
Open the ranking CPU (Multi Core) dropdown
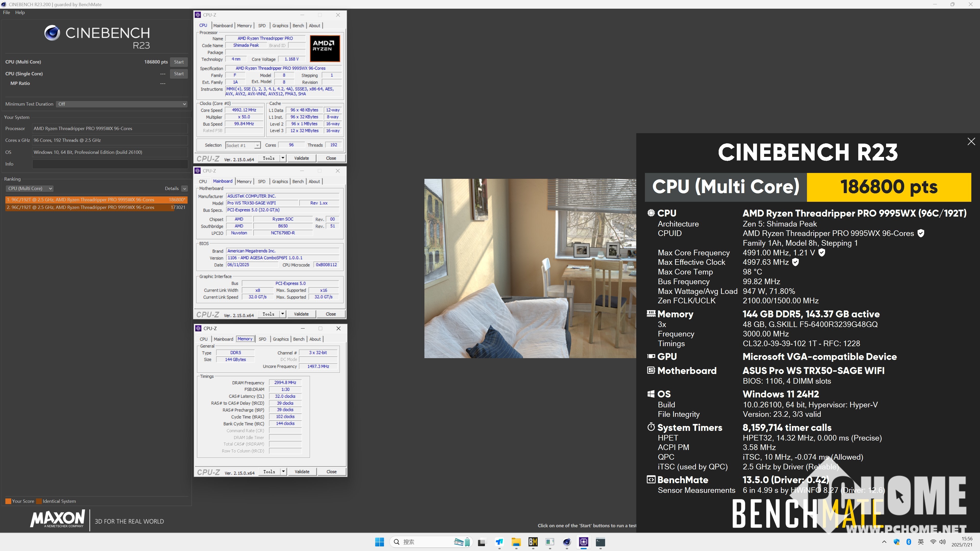click(x=29, y=188)
